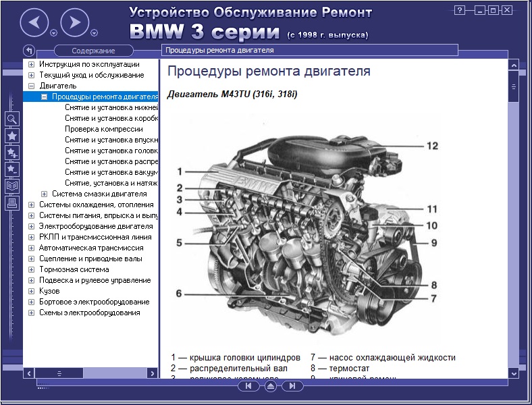This screenshot has width=532, height=405.
Task: Select Снятие и установка вакуум topic
Action: click(x=111, y=172)
